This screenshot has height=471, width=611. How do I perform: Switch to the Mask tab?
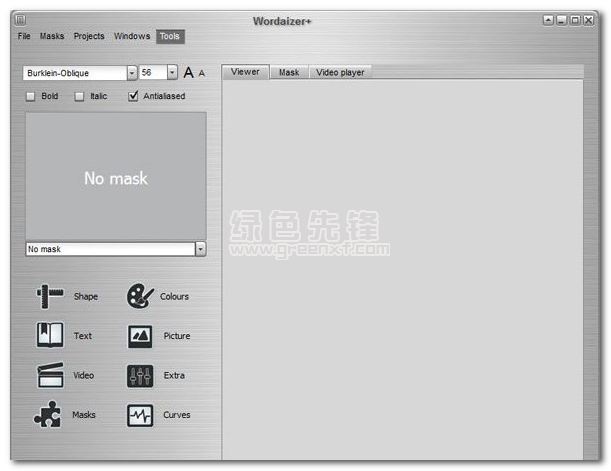tap(289, 72)
